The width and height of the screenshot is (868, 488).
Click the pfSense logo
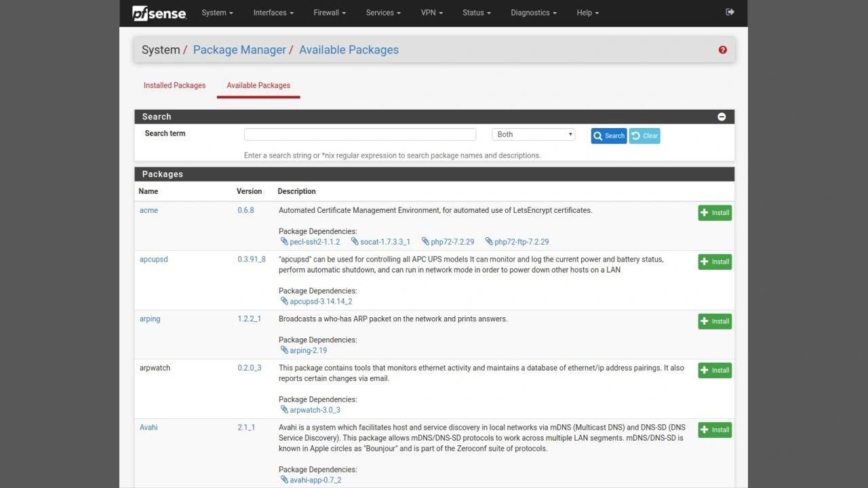(x=159, y=12)
